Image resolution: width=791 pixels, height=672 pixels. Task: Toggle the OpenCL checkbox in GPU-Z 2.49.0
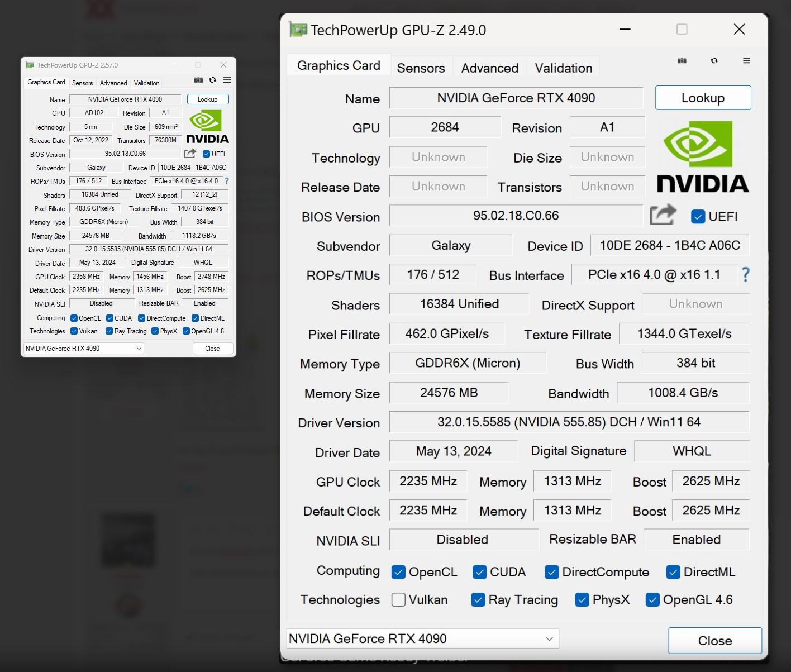(x=398, y=572)
